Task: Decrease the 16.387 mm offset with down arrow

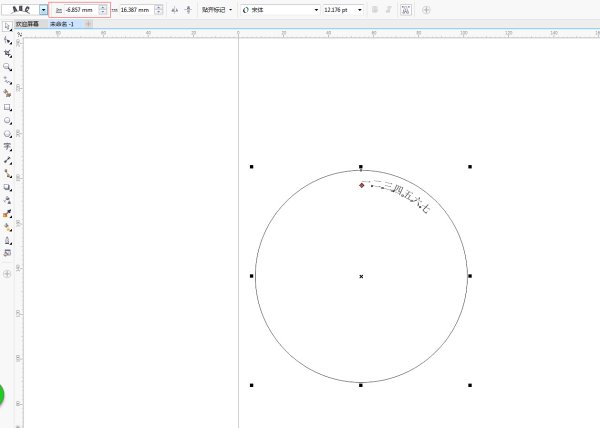Action: (159, 12)
